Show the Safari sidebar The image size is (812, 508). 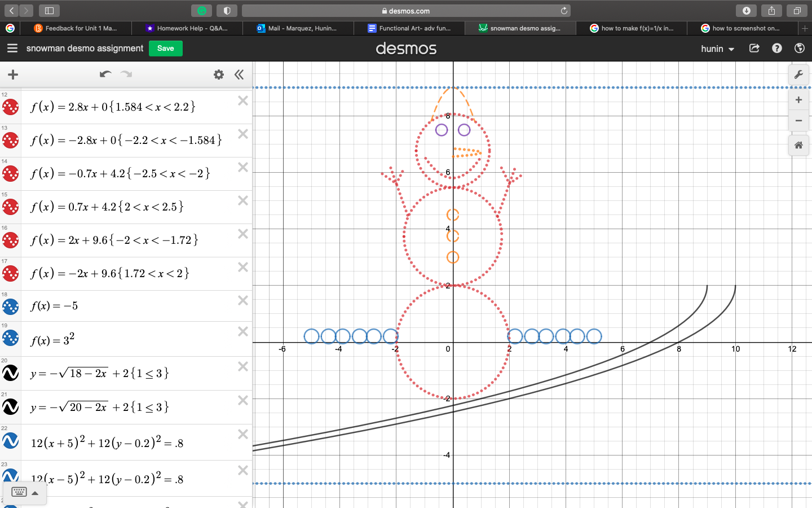click(x=49, y=11)
